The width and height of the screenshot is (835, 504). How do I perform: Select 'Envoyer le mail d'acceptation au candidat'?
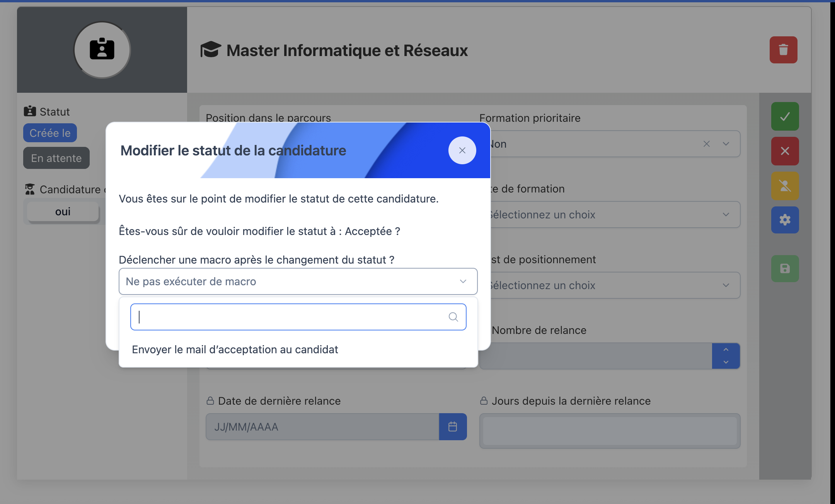pos(235,349)
